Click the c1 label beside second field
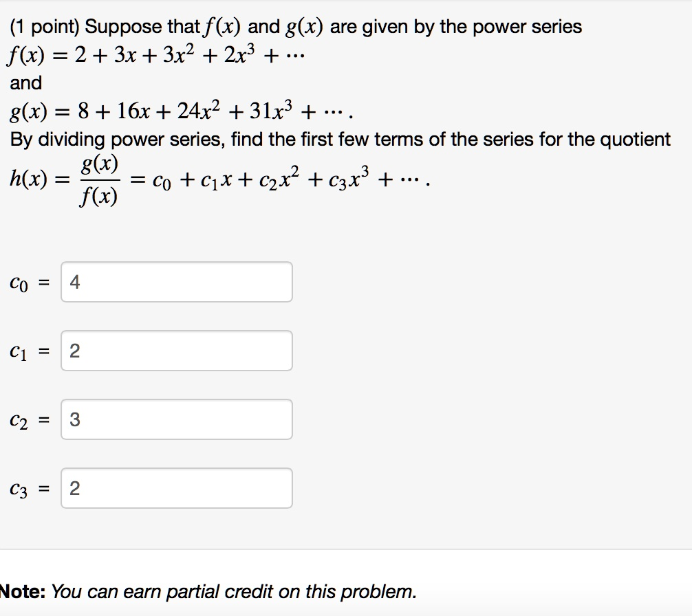This screenshot has width=692, height=616. [x=19, y=351]
